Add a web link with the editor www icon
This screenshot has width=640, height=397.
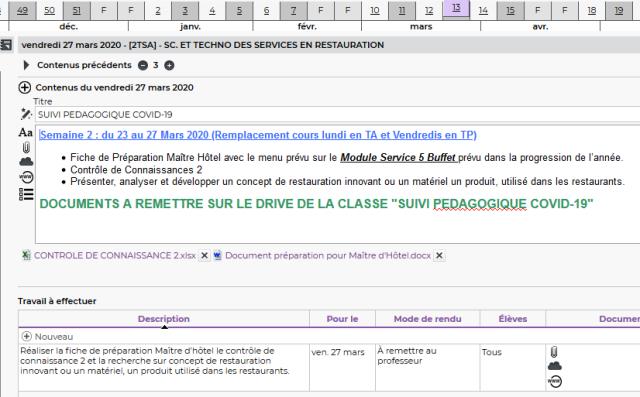click(x=26, y=177)
